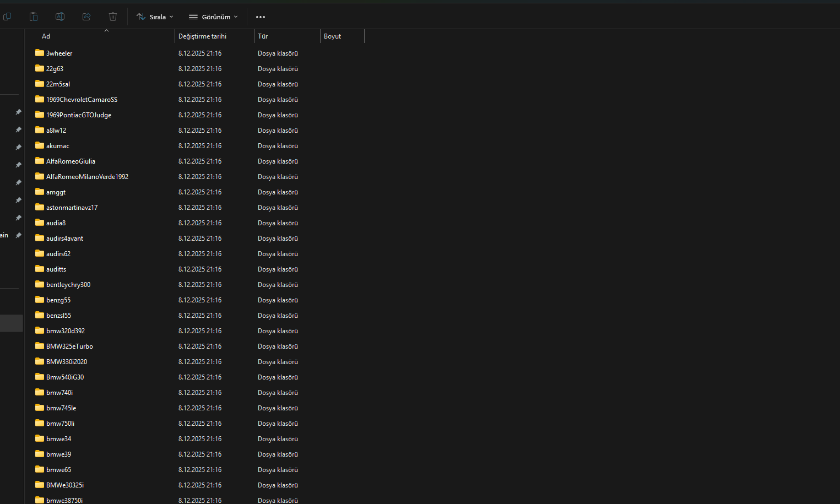Click the pin icon beside the 'ain' sidebar item
Screen dimensions: 840x504
coord(18,235)
